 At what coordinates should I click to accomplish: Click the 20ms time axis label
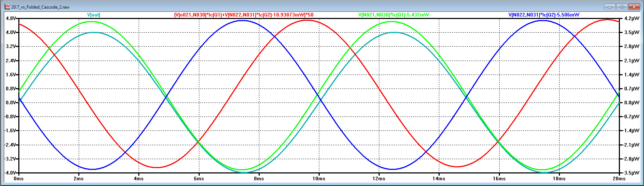pos(619,178)
